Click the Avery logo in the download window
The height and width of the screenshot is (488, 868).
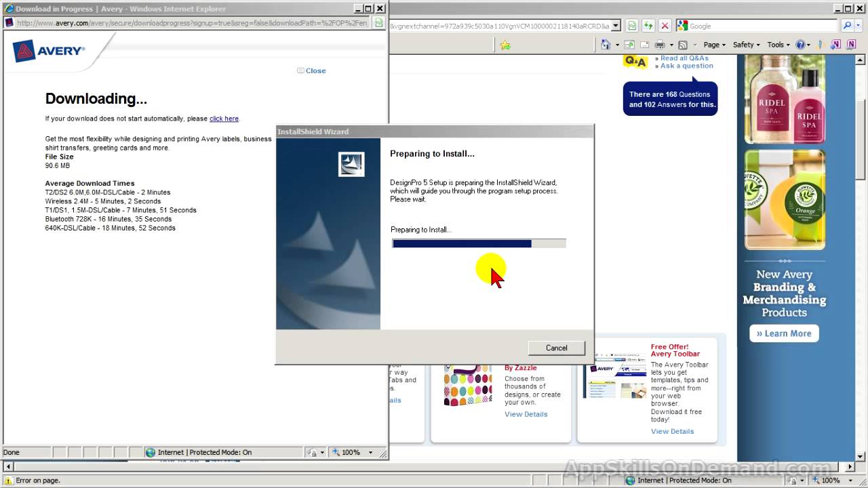click(x=49, y=50)
